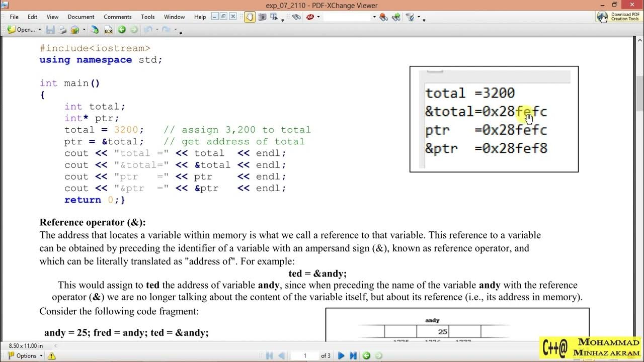This screenshot has width=644, height=362.
Task: Expand the search provider dropdown arrow
Action: (x=318, y=17)
